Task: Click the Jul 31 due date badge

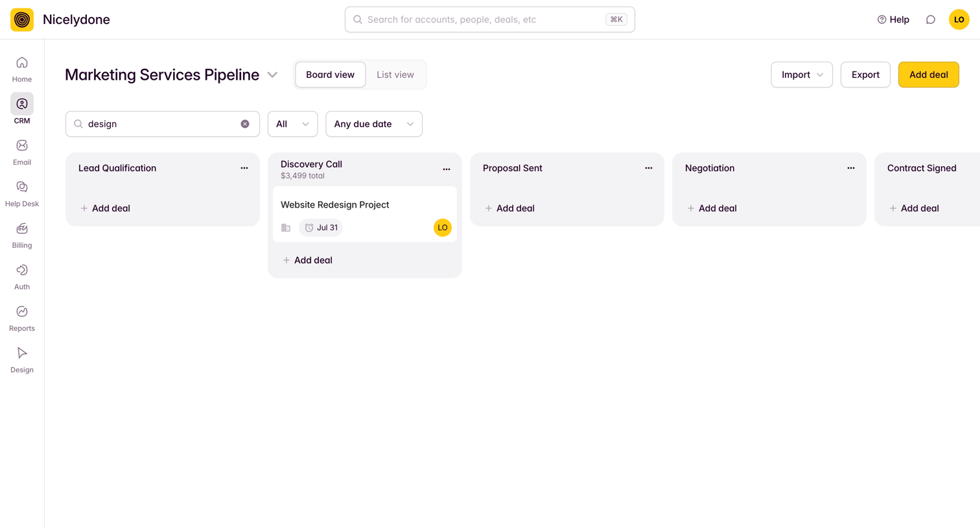Action: pyautogui.click(x=321, y=228)
